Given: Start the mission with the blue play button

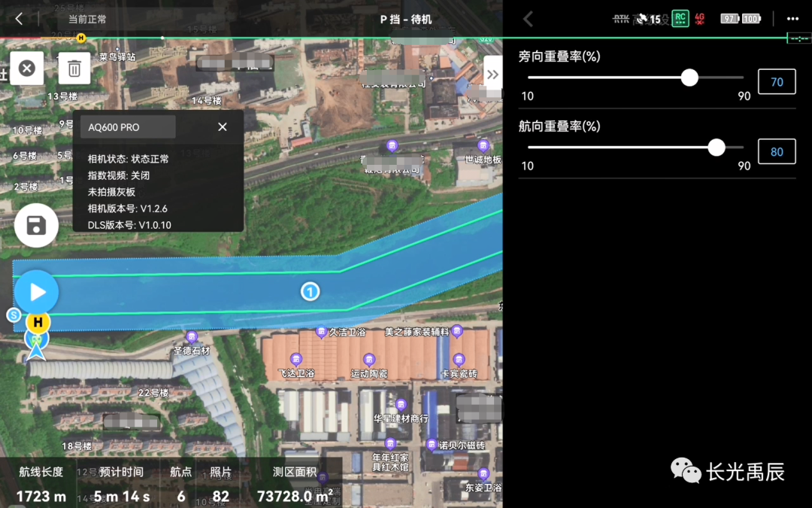Looking at the screenshot, I should pyautogui.click(x=37, y=292).
